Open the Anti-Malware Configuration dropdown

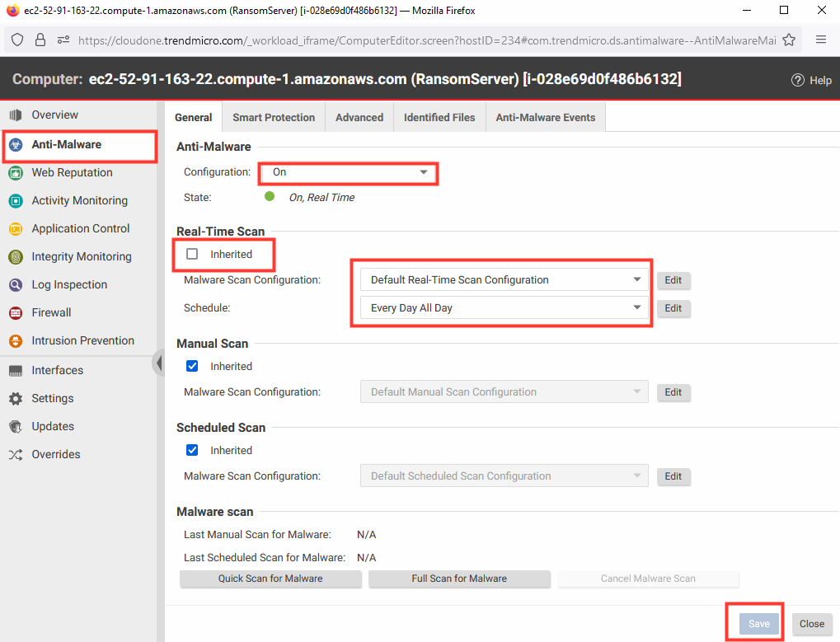tap(348, 172)
